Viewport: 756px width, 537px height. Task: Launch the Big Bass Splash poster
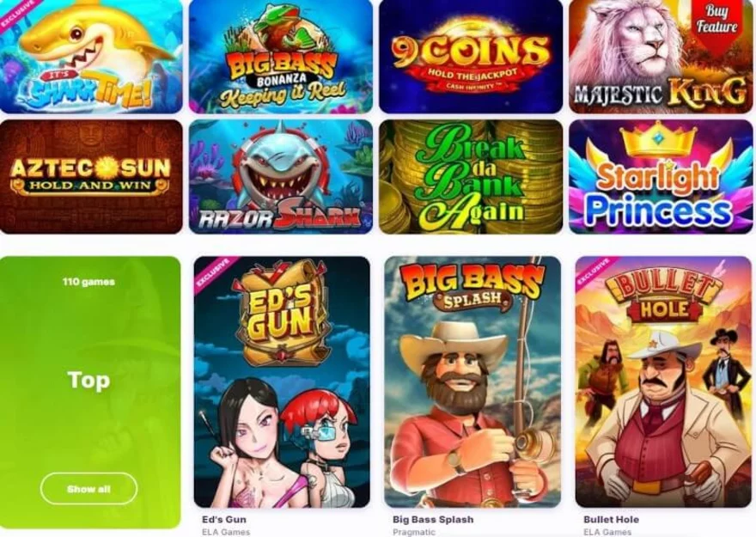point(472,381)
